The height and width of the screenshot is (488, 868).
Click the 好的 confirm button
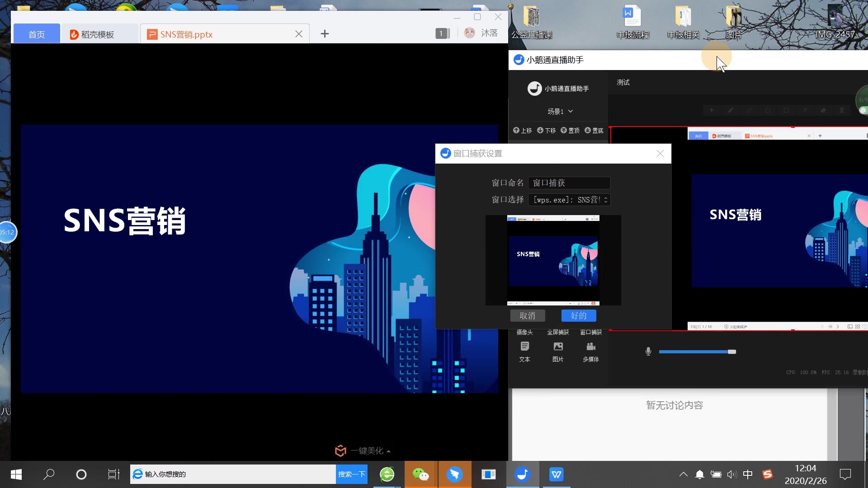pyautogui.click(x=579, y=316)
